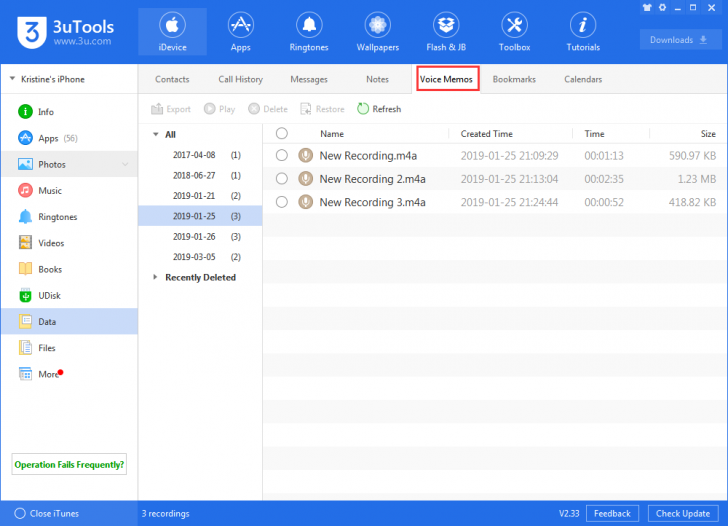Collapse the All dates tree

coord(156,134)
